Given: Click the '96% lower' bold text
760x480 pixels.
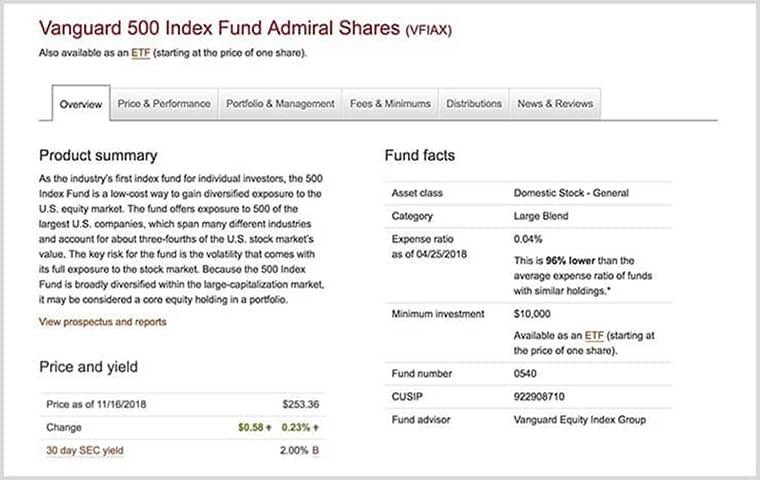Looking at the screenshot, I should click(570, 261).
